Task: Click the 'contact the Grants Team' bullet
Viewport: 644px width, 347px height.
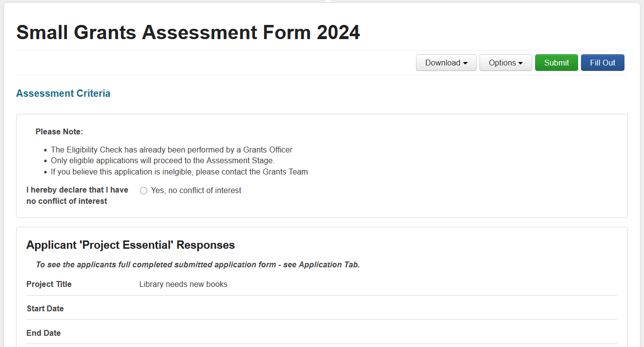Action: click(179, 172)
